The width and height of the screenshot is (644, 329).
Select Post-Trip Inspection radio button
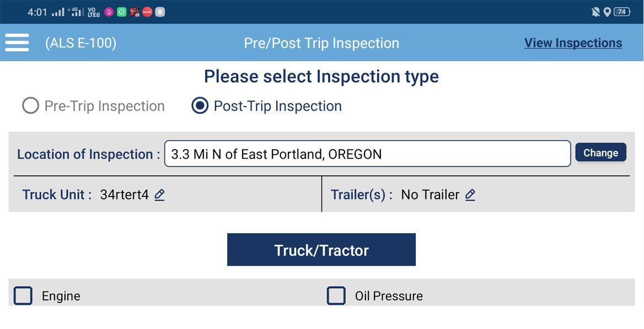[x=200, y=106]
